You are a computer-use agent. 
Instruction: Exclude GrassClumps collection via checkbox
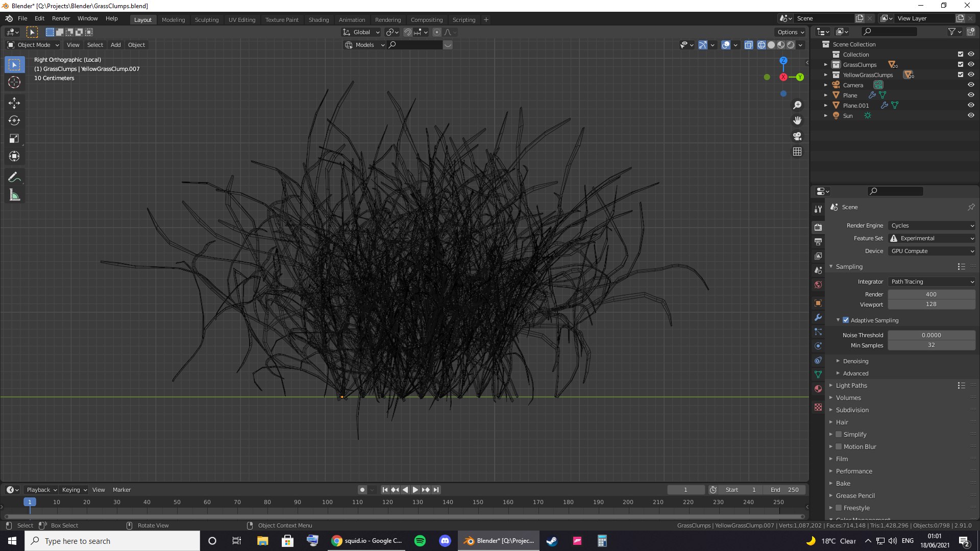point(960,65)
